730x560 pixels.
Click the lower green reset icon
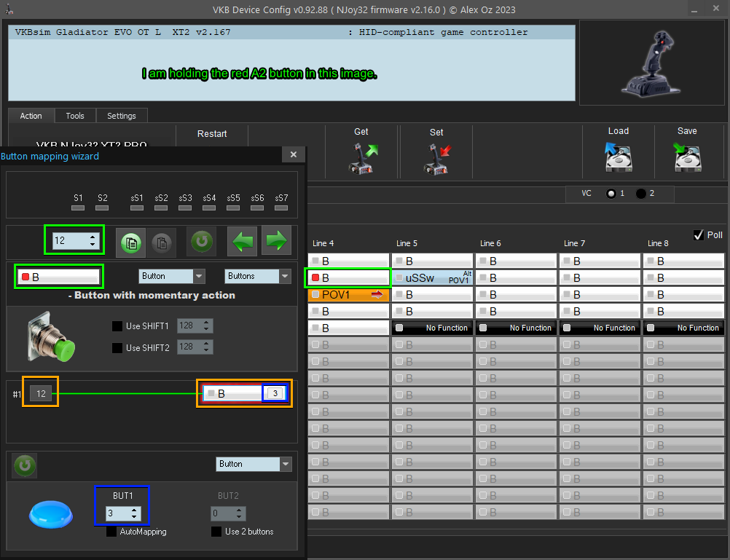tap(25, 465)
